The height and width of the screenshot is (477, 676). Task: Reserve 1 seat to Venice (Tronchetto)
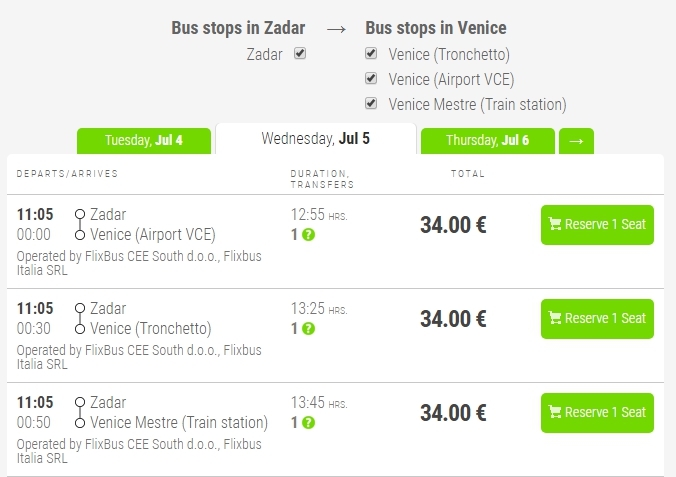[597, 319]
